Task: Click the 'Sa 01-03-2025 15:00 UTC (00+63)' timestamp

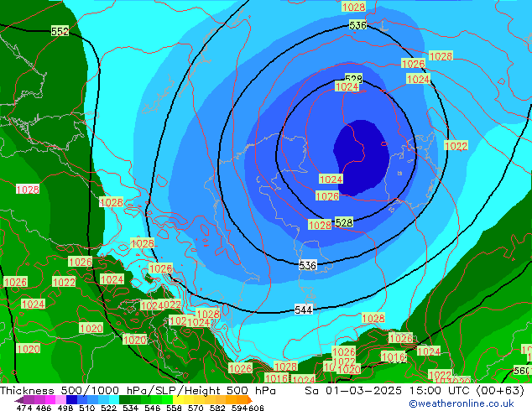Action: [415, 391]
